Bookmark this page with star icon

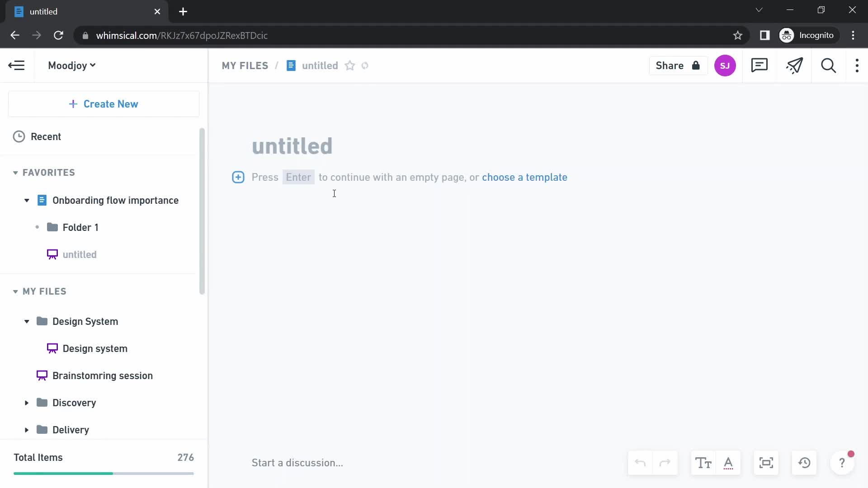pyautogui.click(x=738, y=35)
